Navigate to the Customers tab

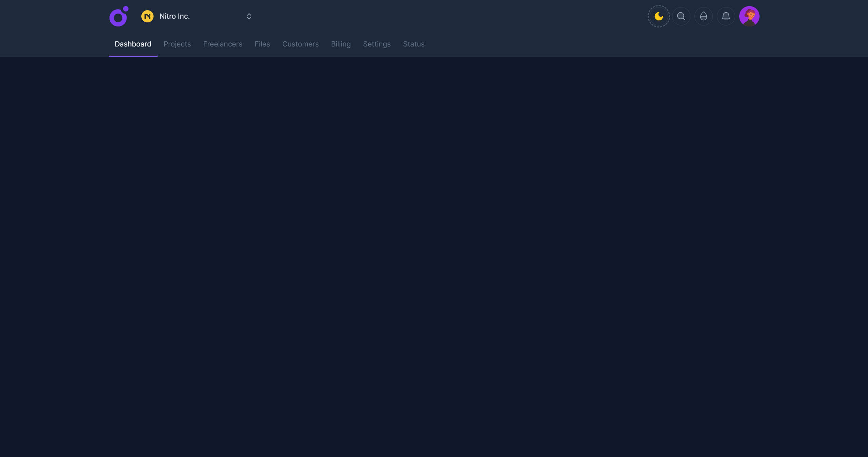pyautogui.click(x=300, y=44)
